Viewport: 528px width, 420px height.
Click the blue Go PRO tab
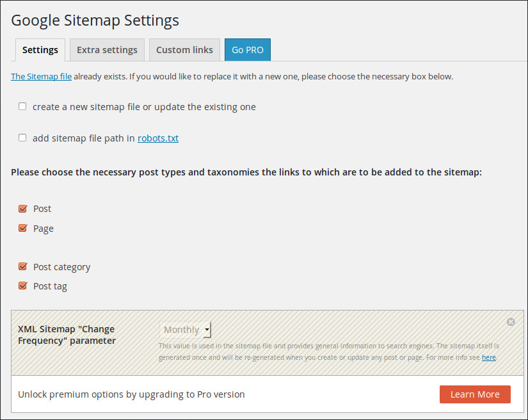(248, 50)
